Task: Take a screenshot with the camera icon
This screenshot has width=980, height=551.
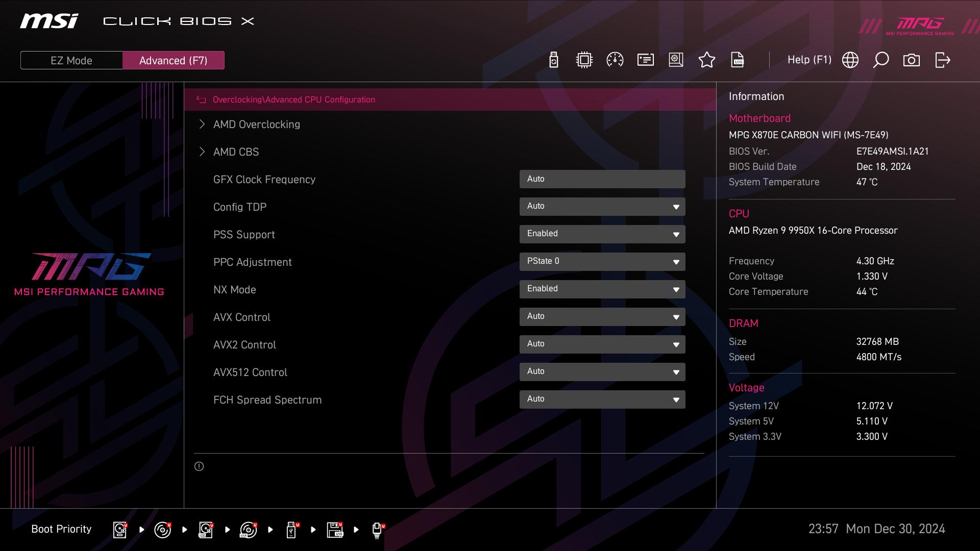Action: [x=911, y=60]
